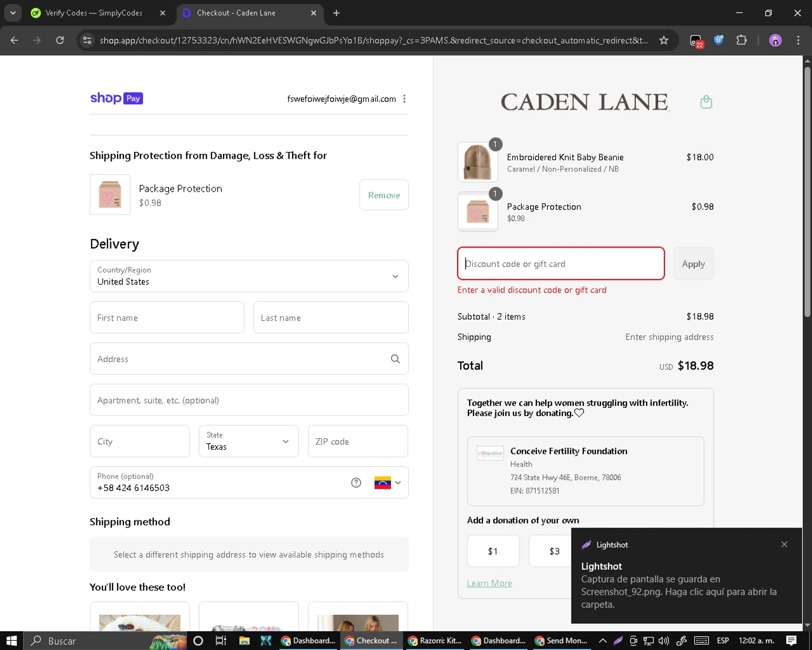Apply the discount code

(x=693, y=264)
